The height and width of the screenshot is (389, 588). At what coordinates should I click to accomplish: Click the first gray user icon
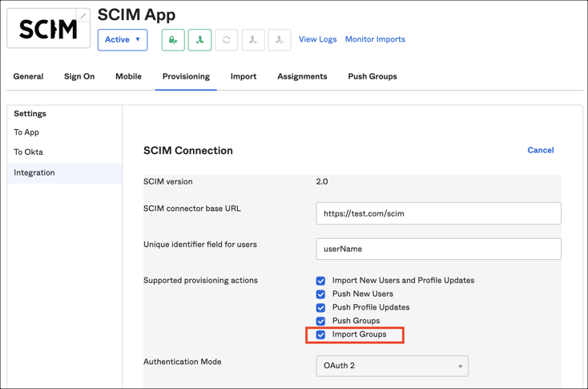click(252, 39)
